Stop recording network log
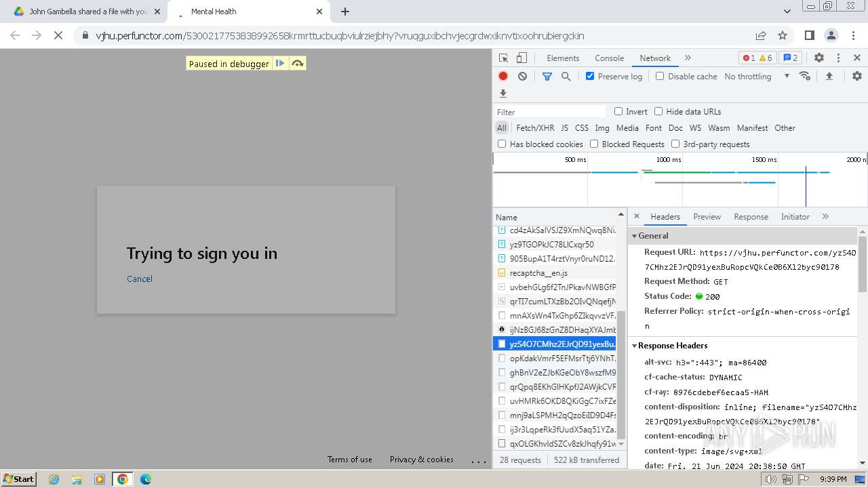Image resolution: width=868 pixels, height=488 pixels. pos(503,76)
